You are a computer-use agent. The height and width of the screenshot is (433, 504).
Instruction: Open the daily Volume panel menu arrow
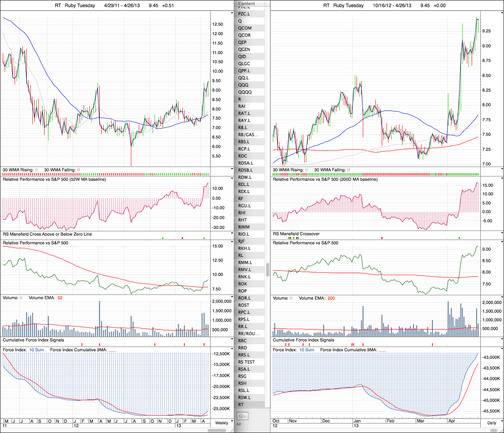(502, 298)
